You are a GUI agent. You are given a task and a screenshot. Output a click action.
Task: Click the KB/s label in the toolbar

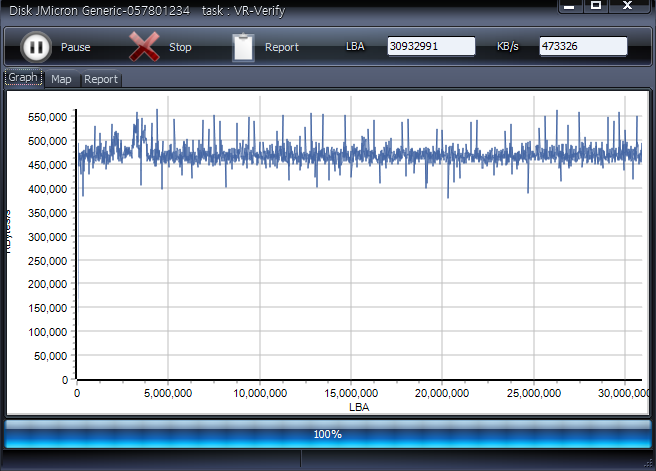pos(510,47)
